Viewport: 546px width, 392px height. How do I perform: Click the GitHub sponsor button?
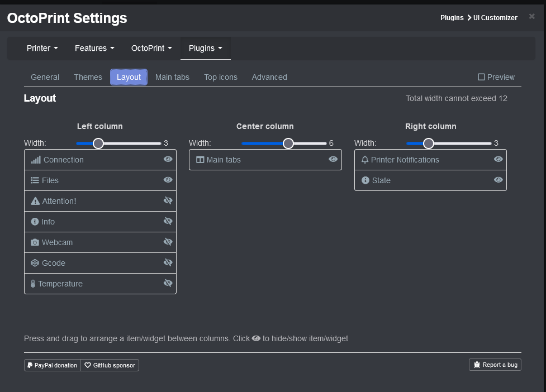(x=110, y=365)
